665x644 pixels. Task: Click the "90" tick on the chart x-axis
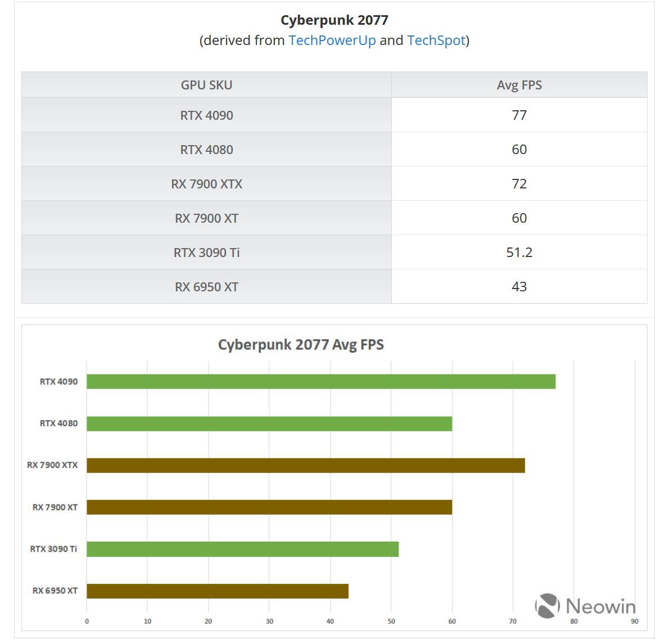point(635,621)
